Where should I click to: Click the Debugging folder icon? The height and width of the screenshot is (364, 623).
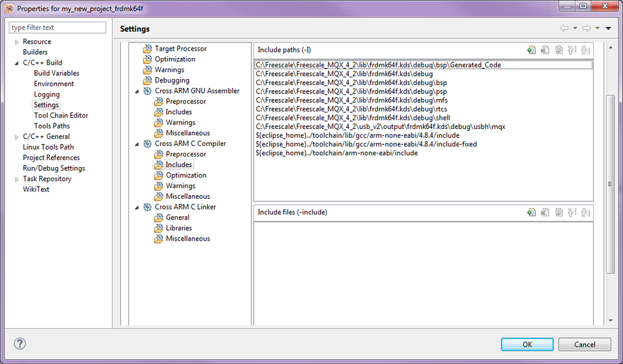(x=147, y=80)
